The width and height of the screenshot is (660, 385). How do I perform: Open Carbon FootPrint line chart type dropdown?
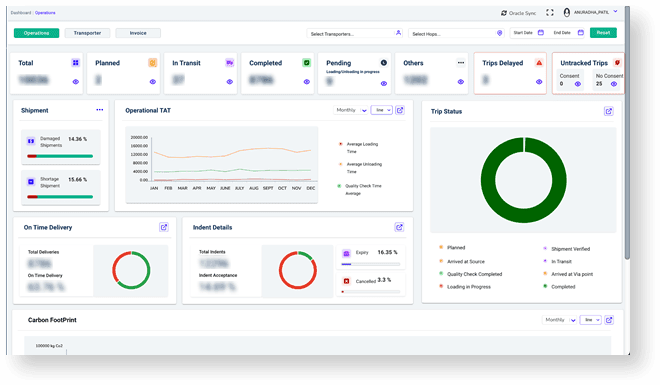pyautogui.click(x=590, y=320)
